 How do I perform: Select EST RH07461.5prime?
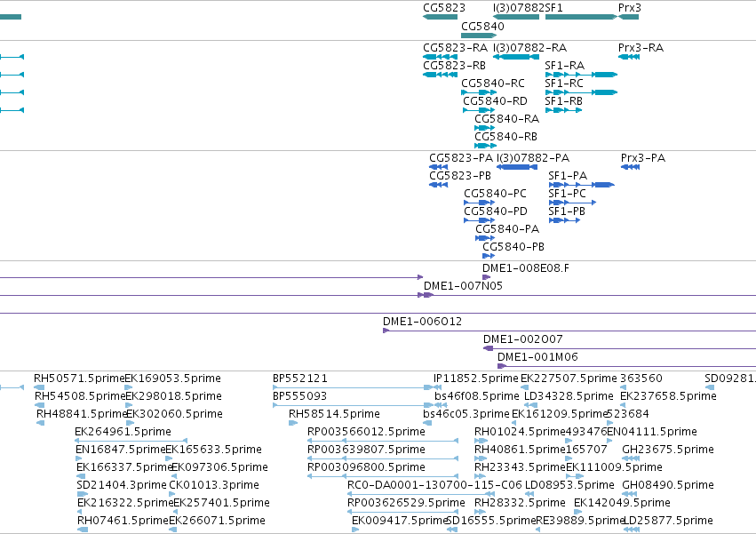tap(83, 530)
